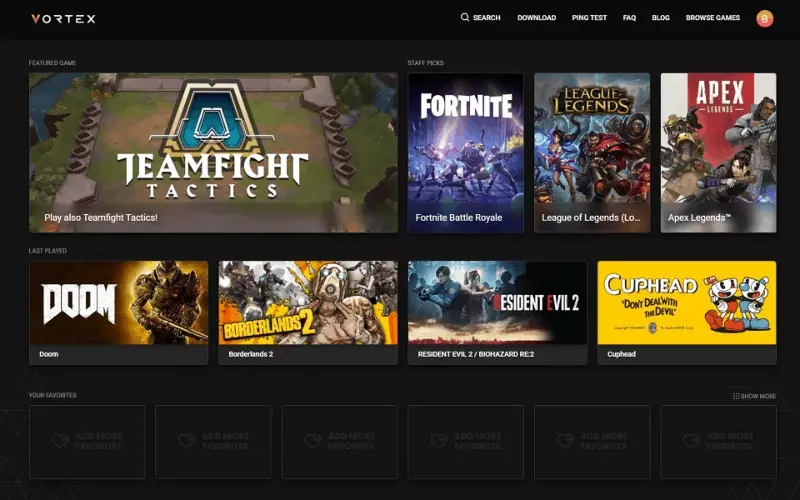The width and height of the screenshot is (800, 500).
Task: Click the Search label in the header
Action: click(486, 17)
